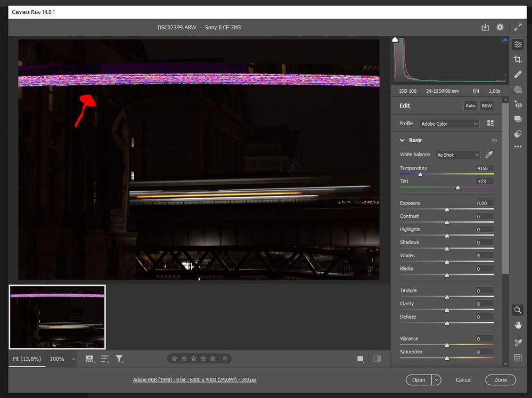Image resolution: width=532 pixels, height=398 pixels.
Task: Open White balance As Shot dropdown
Action: [x=457, y=155]
